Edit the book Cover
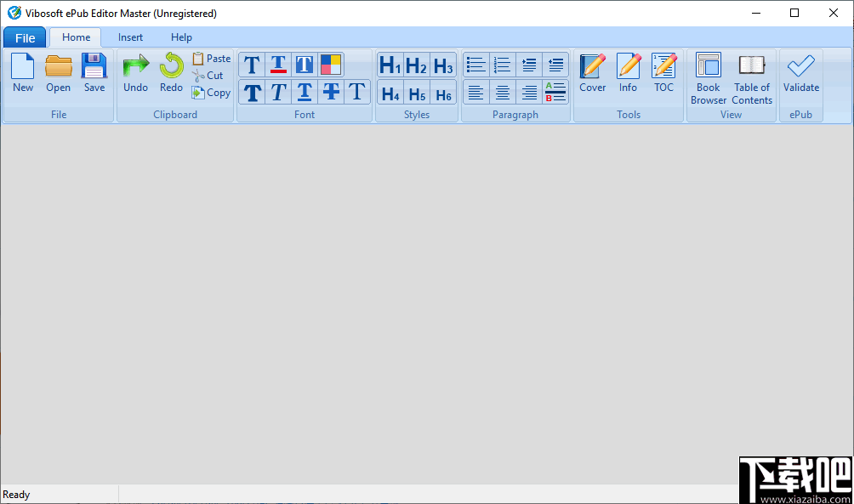The image size is (854, 504). click(592, 72)
